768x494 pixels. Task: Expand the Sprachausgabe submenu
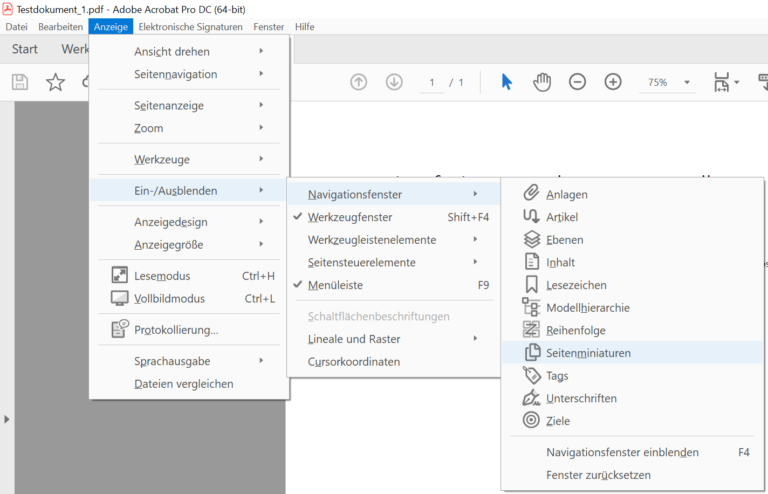[x=189, y=361]
